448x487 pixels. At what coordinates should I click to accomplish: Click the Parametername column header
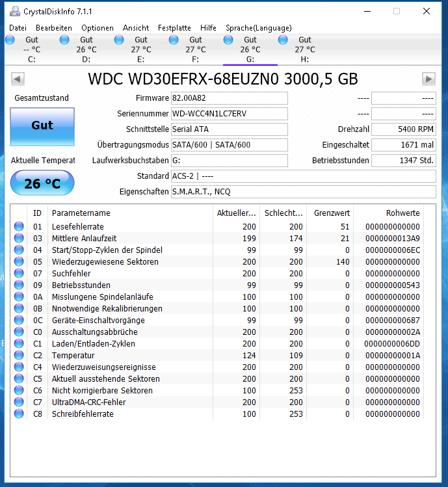[131, 213]
